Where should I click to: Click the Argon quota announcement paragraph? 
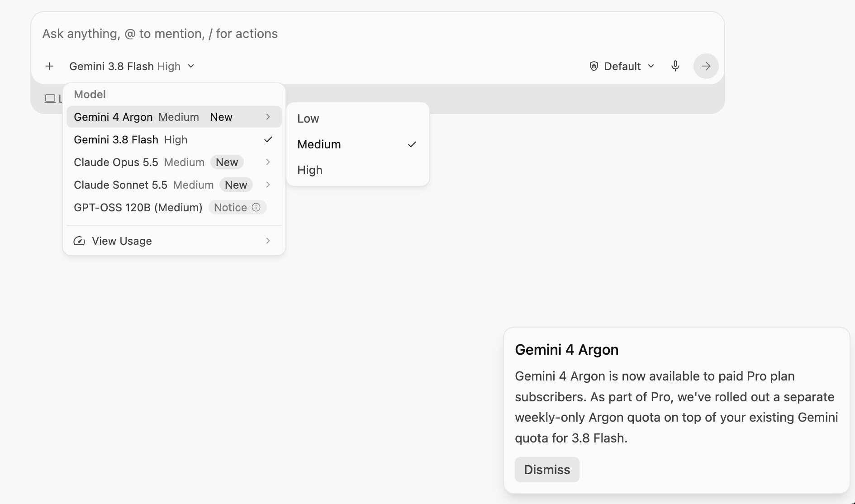[x=676, y=407]
